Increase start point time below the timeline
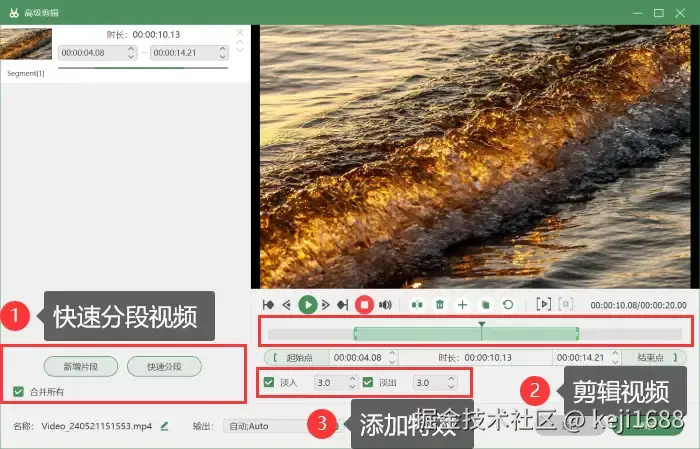 coord(392,354)
